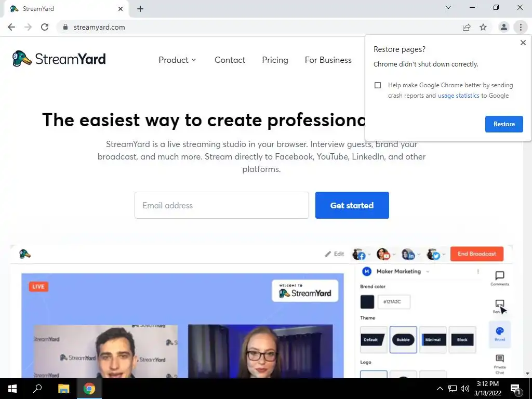Click the Banners icon in studio preview

(x=500, y=306)
